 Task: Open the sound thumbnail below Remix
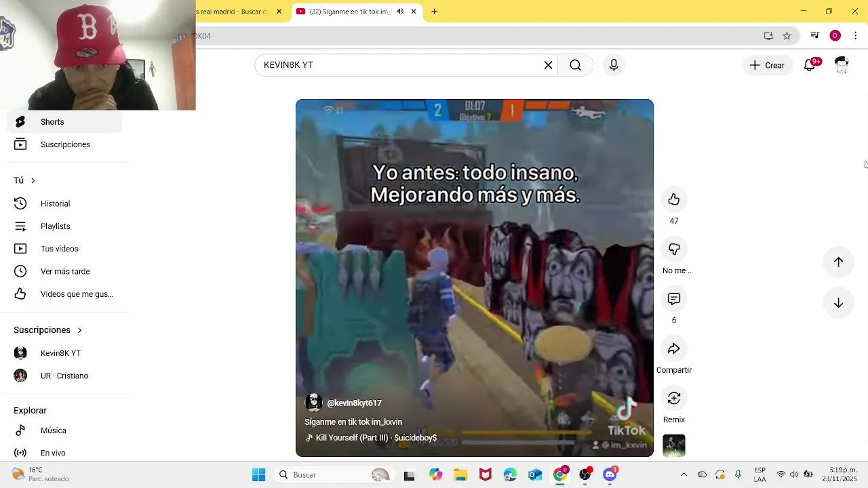673,445
